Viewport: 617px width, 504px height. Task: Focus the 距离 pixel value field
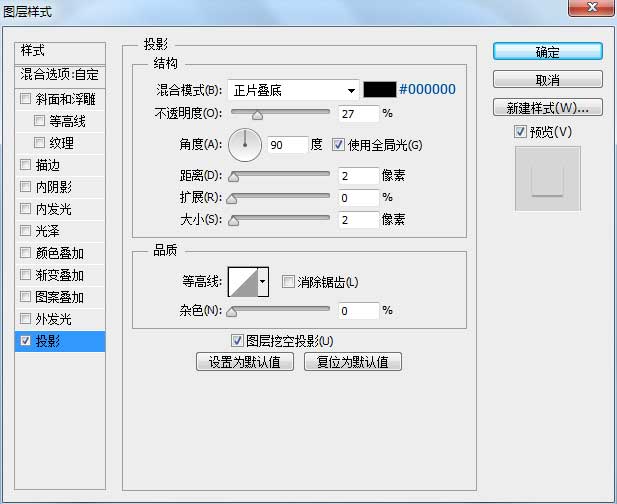(x=358, y=175)
